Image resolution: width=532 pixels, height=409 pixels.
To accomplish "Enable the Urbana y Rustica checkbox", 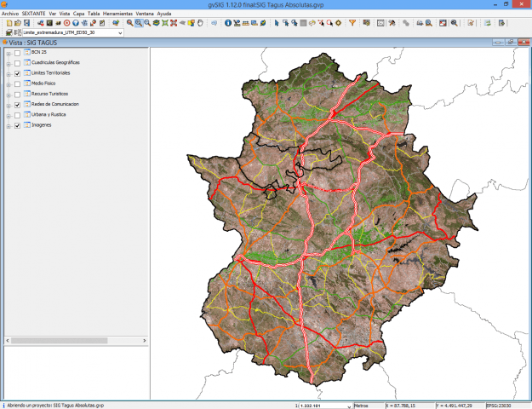I will (17, 116).
